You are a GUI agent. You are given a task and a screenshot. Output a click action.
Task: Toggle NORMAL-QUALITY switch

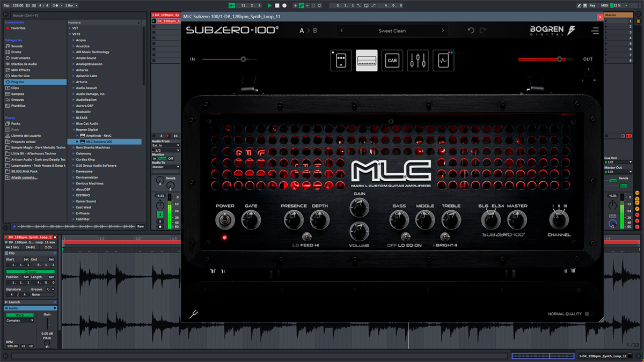[589, 314]
